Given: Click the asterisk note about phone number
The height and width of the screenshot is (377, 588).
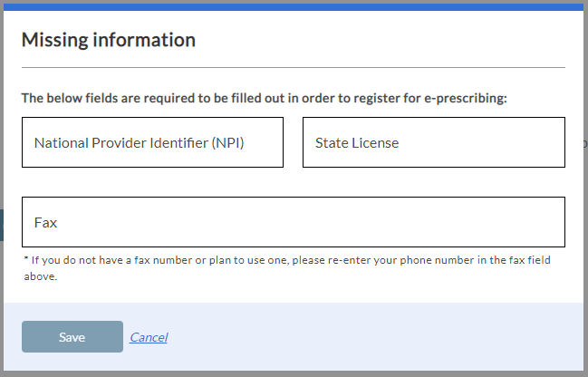Looking at the screenshot, I should tap(285, 261).
